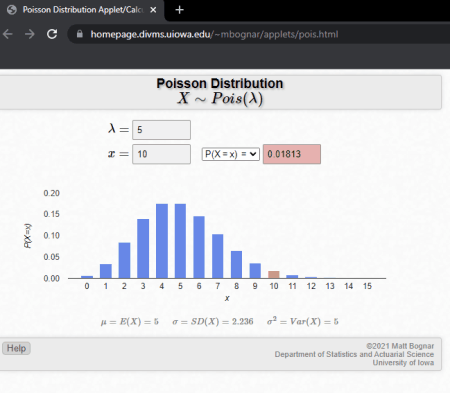This screenshot has width=450, height=393.
Task: Click the bar for x = 8
Action: pyautogui.click(x=236, y=264)
